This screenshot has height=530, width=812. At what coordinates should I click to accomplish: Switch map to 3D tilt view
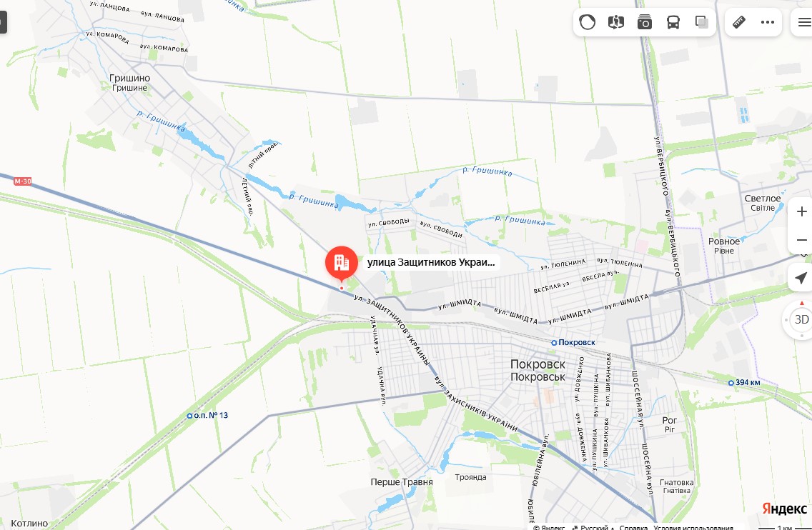801,319
